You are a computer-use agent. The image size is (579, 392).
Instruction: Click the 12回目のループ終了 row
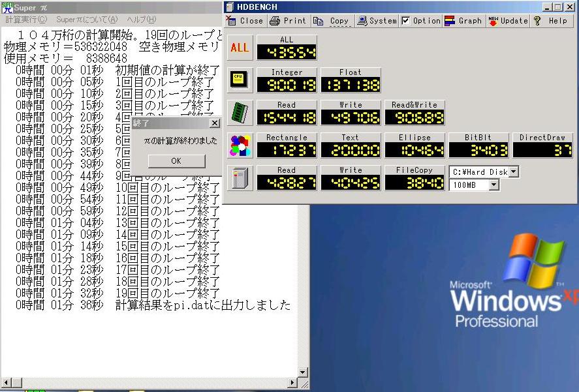point(117,211)
